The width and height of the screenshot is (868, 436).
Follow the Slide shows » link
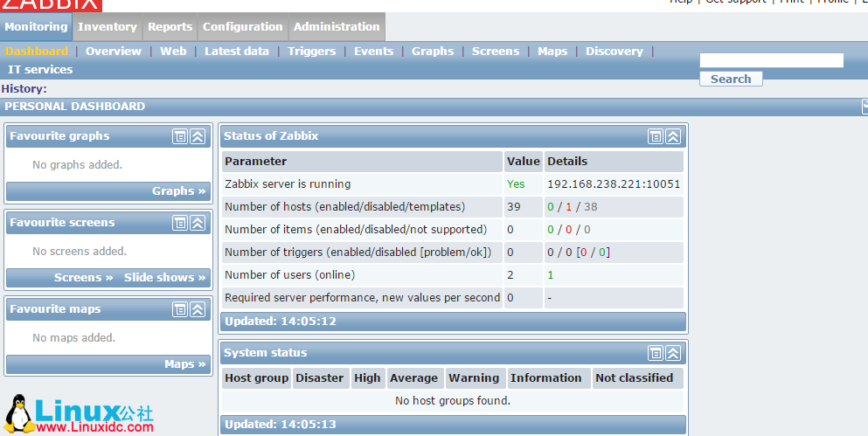(x=165, y=277)
